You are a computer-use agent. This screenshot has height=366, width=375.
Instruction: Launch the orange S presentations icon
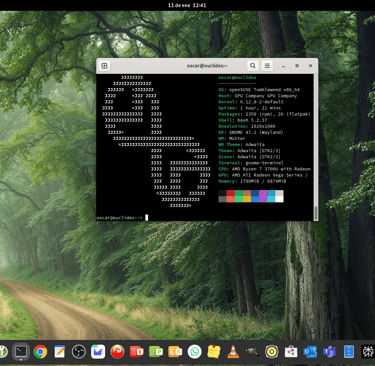tap(175, 351)
